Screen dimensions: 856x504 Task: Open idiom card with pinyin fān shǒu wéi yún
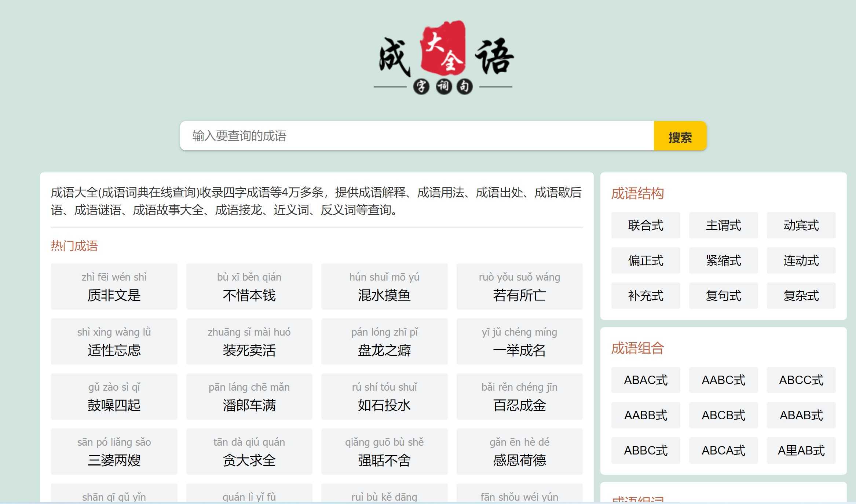pyautogui.click(x=519, y=493)
